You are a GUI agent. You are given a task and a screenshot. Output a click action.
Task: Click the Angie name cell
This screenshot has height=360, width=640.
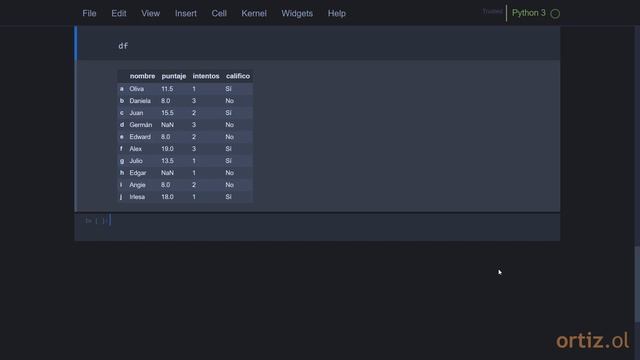(x=137, y=185)
